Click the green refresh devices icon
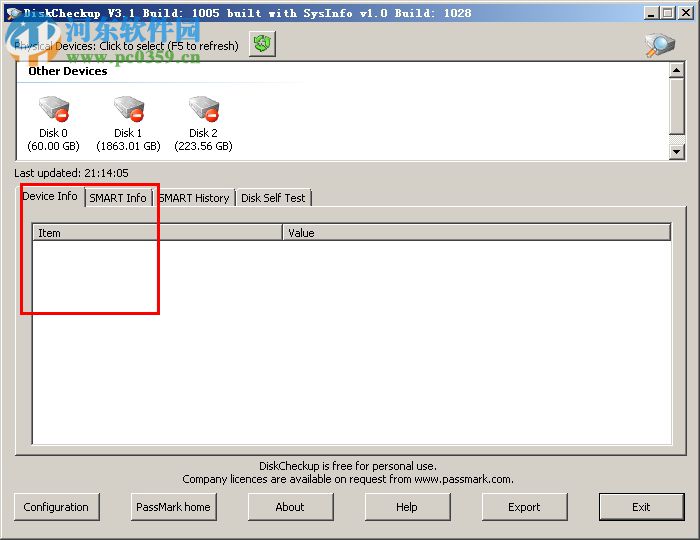This screenshot has width=700, height=540. point(262,44)
